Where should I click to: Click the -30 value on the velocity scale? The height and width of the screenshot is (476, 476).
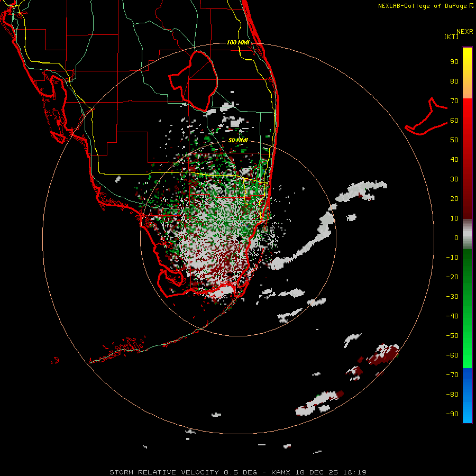452,297
